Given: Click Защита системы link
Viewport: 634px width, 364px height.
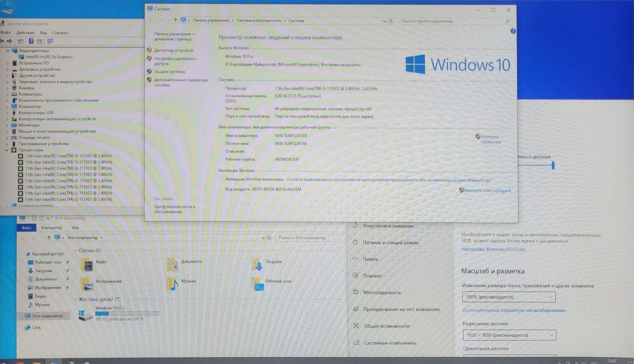Looking at the screenshot, I should pos(169,72).
